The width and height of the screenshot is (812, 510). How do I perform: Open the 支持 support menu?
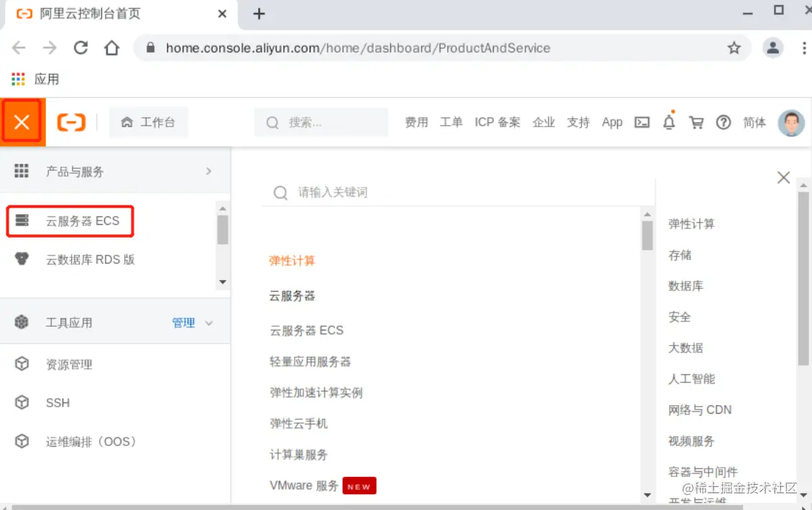(x=578, y=122)
